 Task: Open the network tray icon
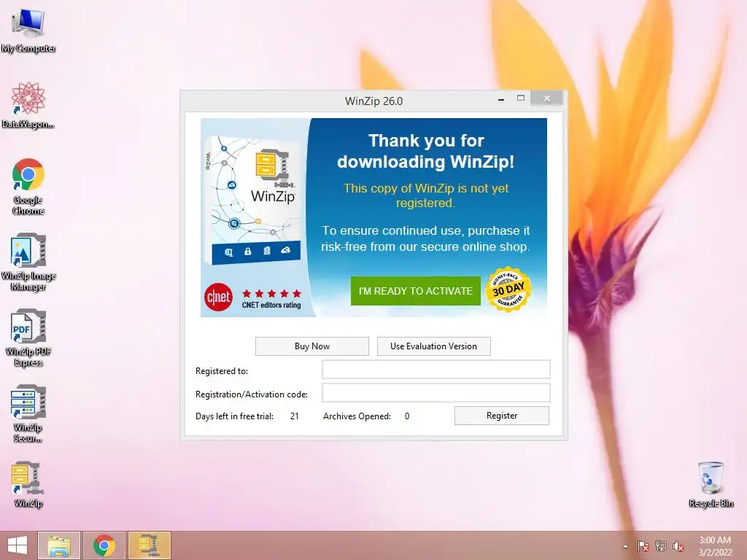(x=661, y=546)
